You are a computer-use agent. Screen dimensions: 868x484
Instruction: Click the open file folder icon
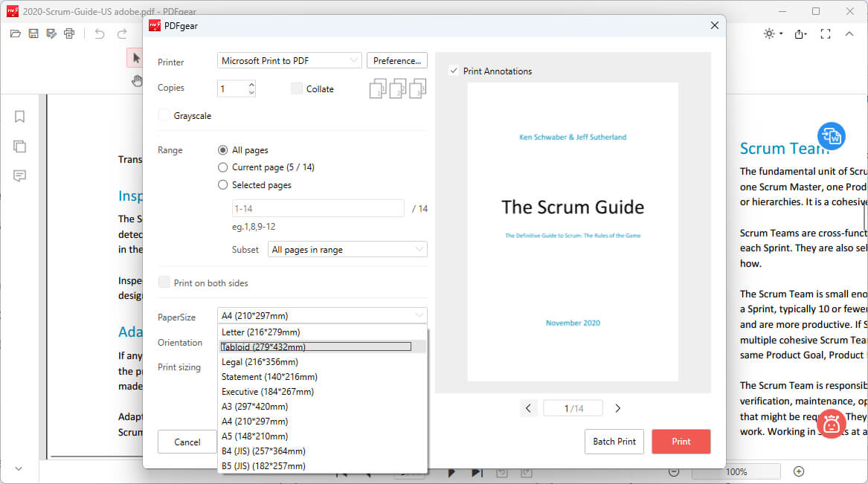pos(16,33)
